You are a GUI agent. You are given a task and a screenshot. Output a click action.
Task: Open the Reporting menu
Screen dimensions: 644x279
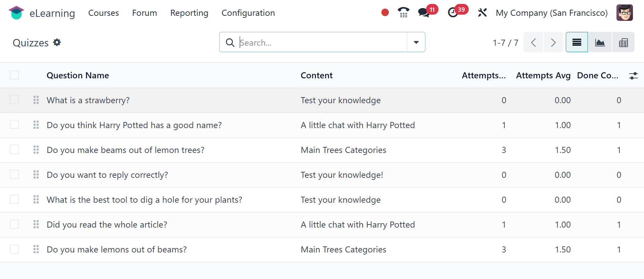(x=189, y=13)
